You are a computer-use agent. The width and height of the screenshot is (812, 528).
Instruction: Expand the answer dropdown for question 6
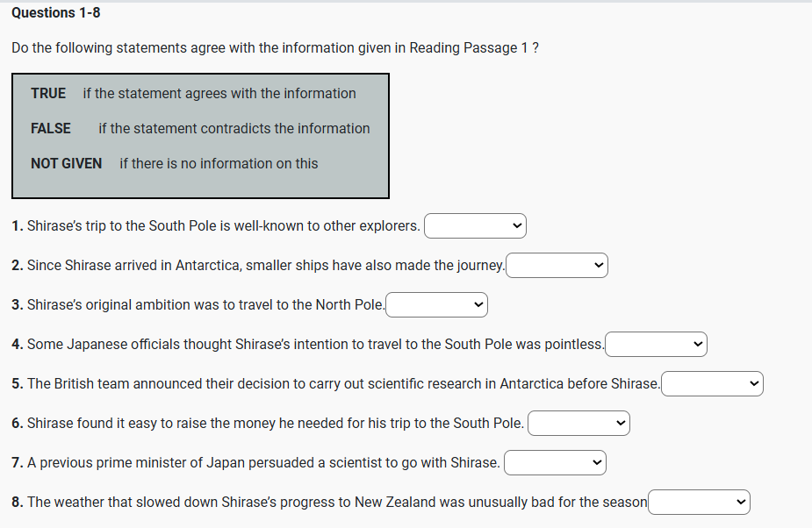coord(578,424)
